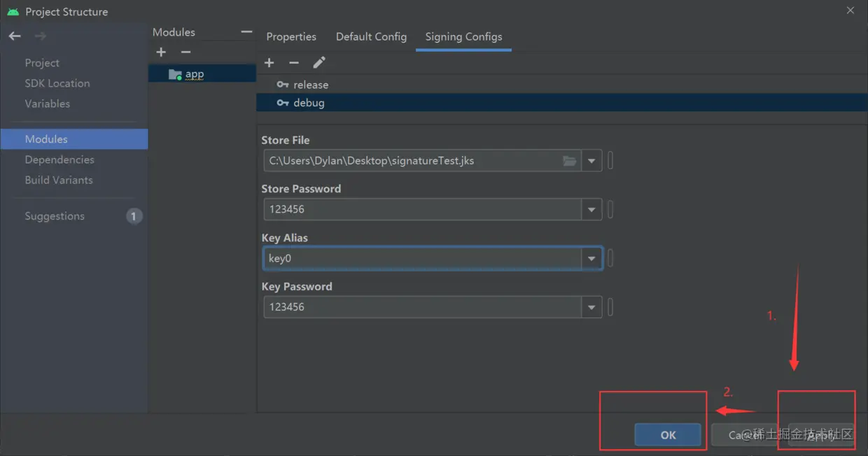Remove the selected signing config

click(294, 63)
